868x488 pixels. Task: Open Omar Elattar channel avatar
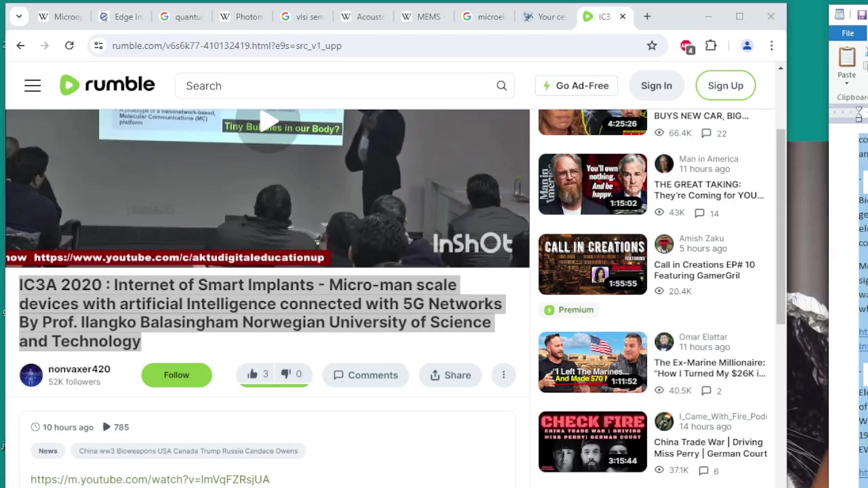pos(664,342)
